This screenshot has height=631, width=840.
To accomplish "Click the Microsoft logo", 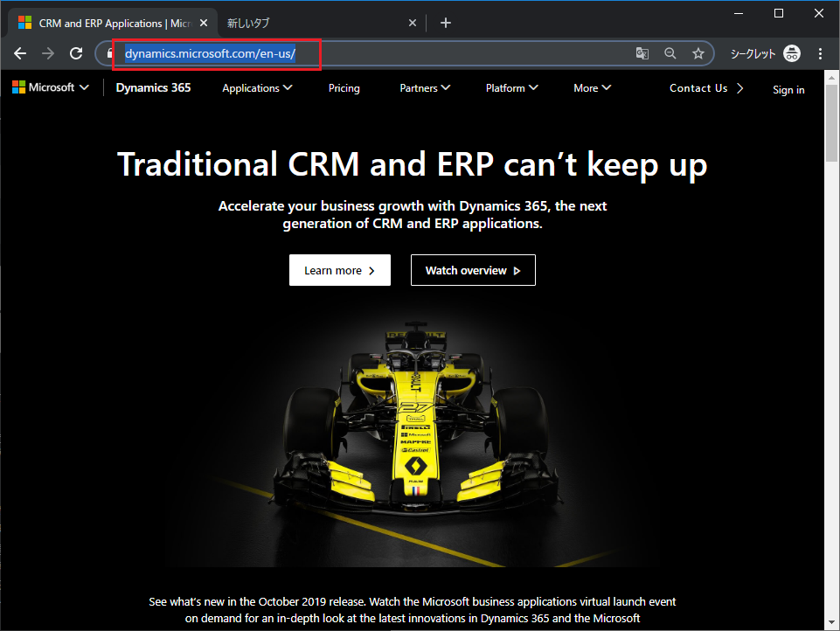I will click(18, 87).
